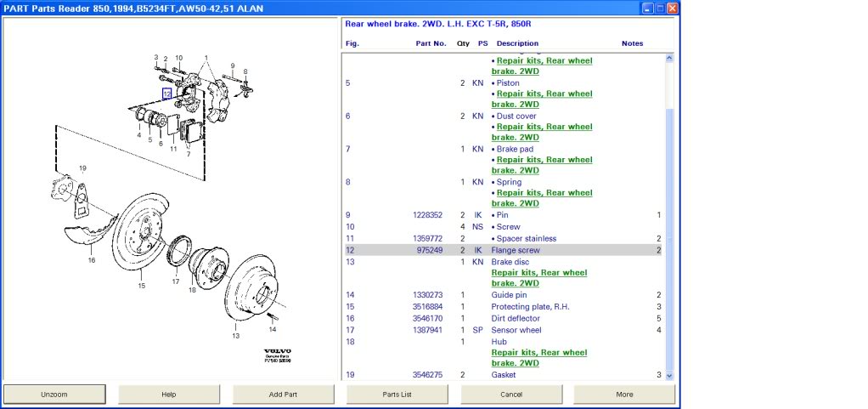868x409 pixels.
Task: Click the Add Part button
Action: [x=283, y=395]
